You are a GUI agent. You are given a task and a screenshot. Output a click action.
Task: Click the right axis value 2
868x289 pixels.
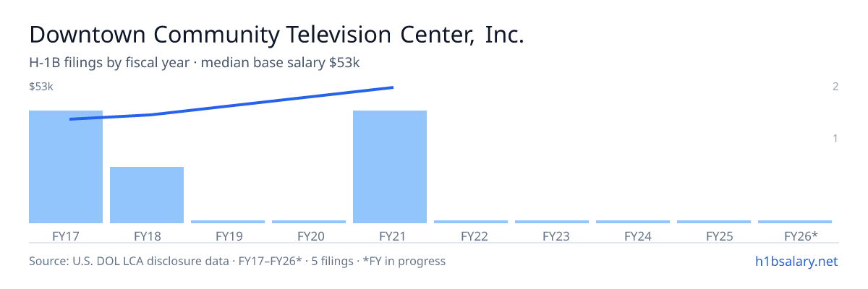(835, 87)
